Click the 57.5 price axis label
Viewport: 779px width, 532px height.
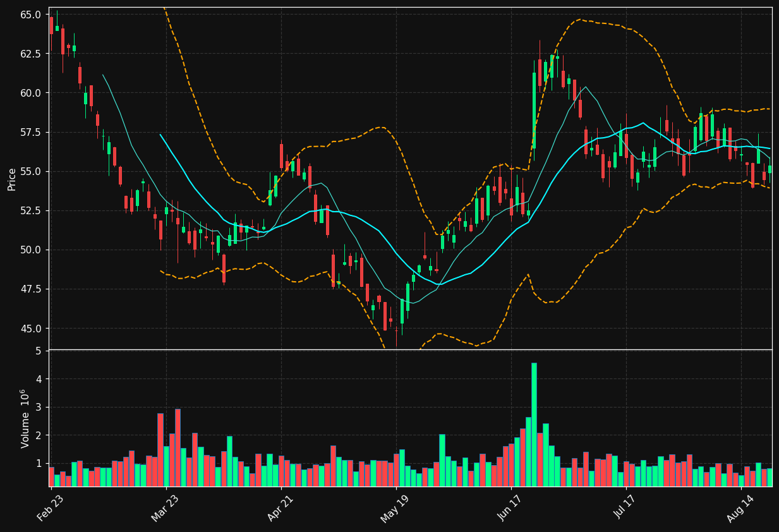point(30,132)
